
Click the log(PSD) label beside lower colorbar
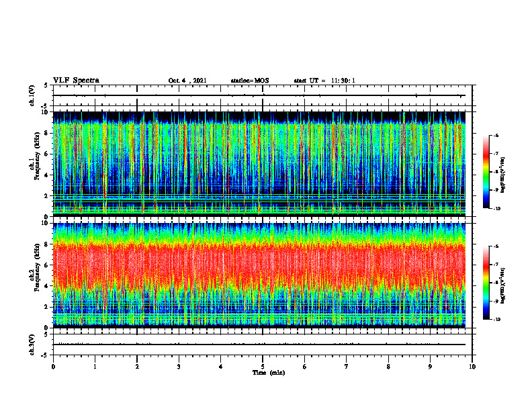click(x=503, y=285)
